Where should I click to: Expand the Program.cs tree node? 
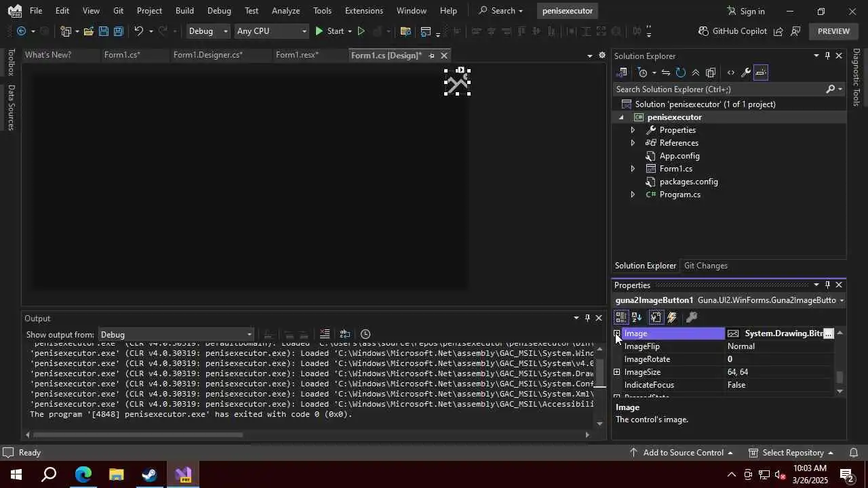[x=633, y=195]
